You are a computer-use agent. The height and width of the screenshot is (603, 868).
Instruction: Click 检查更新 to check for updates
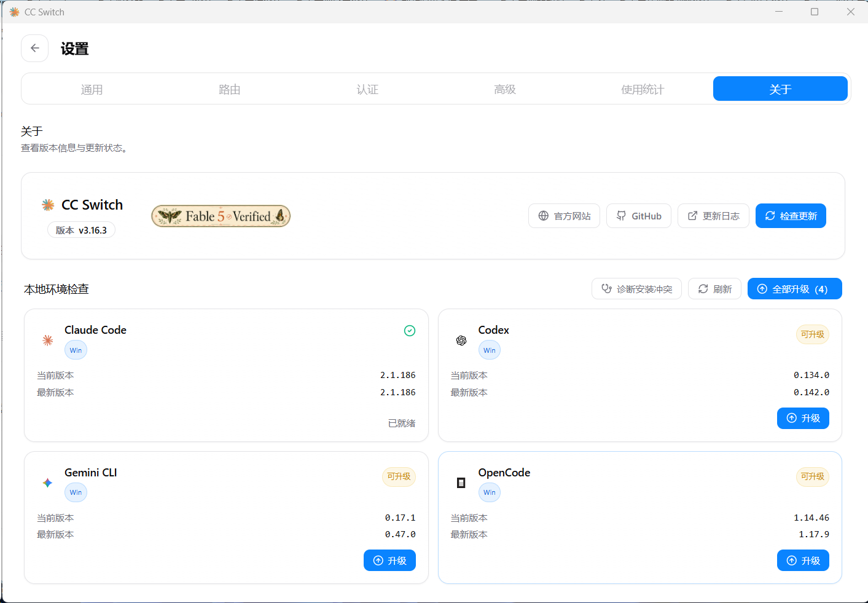tap(791, 216)
